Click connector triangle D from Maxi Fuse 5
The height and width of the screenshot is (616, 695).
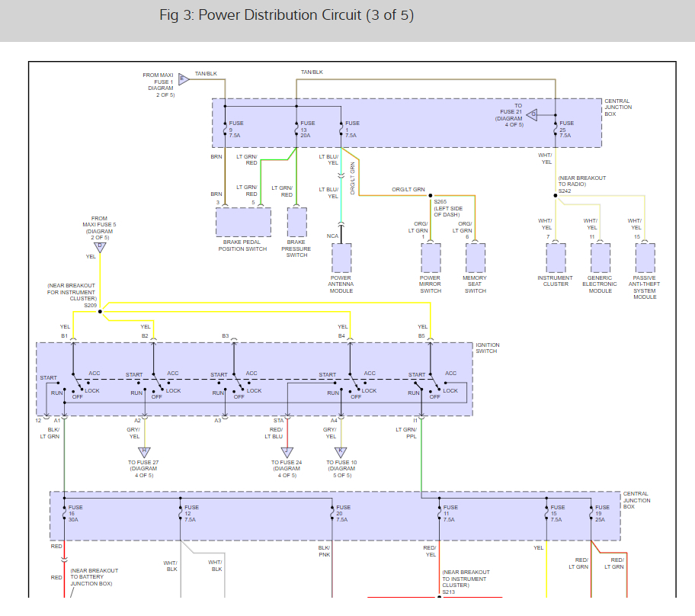point(100,248)
